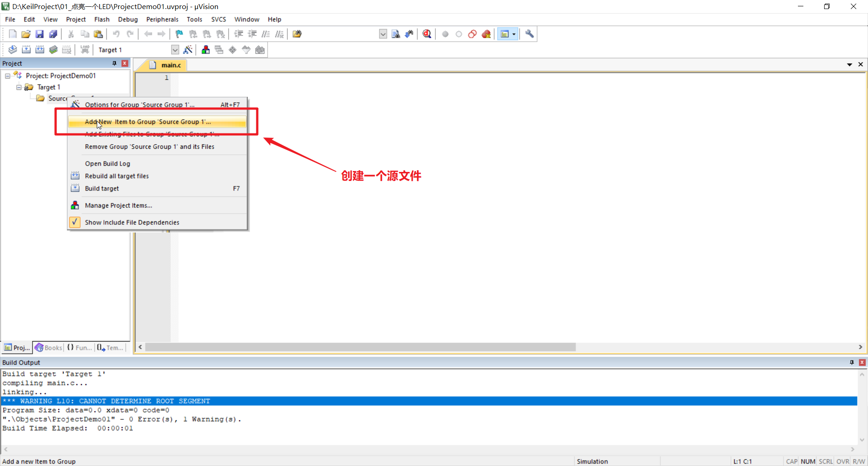
Task: Choose Add New Item to Group 'Source Group 1'
Action: click(x=157, y=122)
